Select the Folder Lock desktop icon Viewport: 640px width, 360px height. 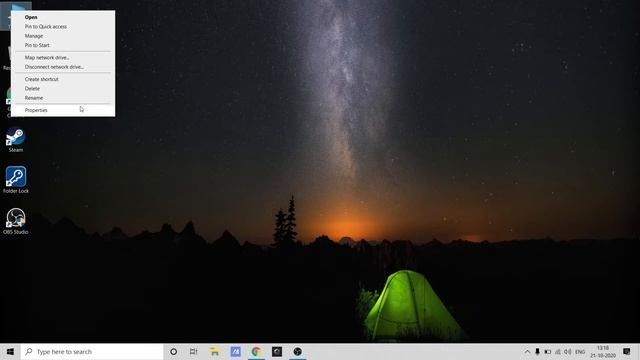coord(16,180)
